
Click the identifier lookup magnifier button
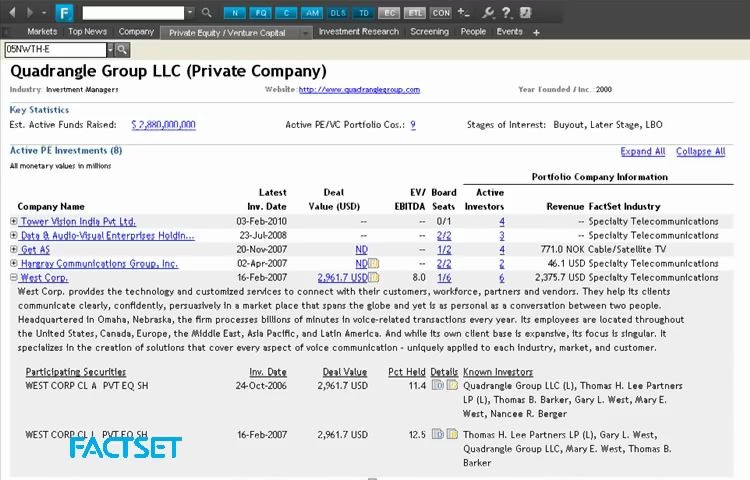click(122, 49)
